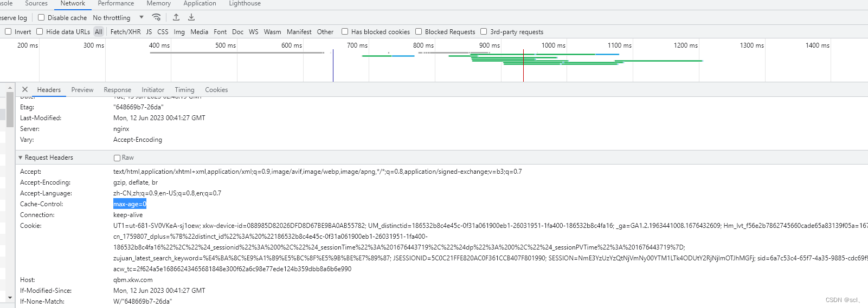The image size is (868, 308).
Task: Filter requests by Fetch/XHR
Action: pos(125,32)
